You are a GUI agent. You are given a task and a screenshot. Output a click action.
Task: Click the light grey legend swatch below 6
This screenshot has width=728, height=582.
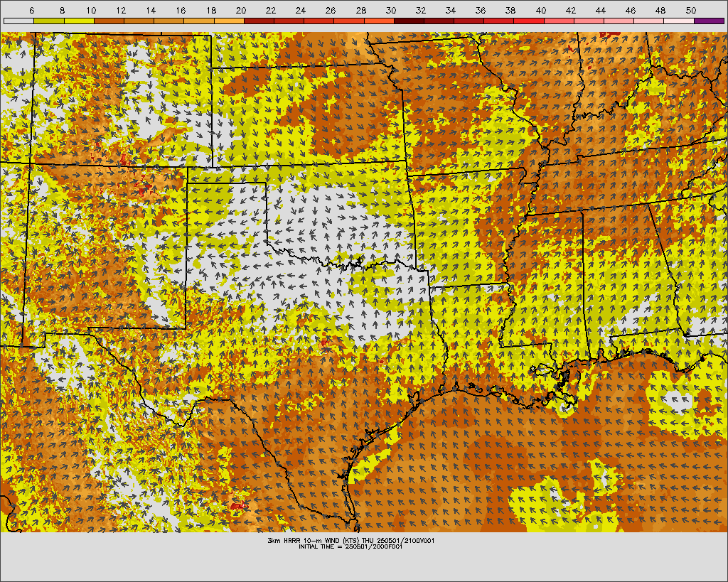click(x=19, y=21)
